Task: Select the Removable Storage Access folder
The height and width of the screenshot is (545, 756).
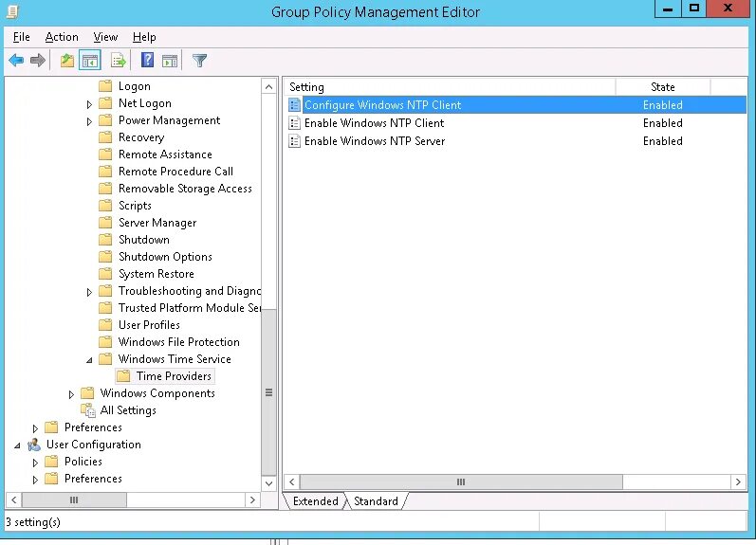Action: [185, 189]
